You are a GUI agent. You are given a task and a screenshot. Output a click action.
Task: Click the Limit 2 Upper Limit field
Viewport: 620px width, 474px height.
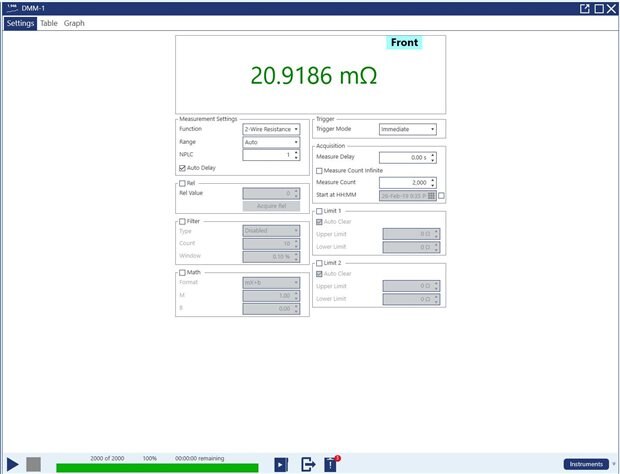click(411, 286)
